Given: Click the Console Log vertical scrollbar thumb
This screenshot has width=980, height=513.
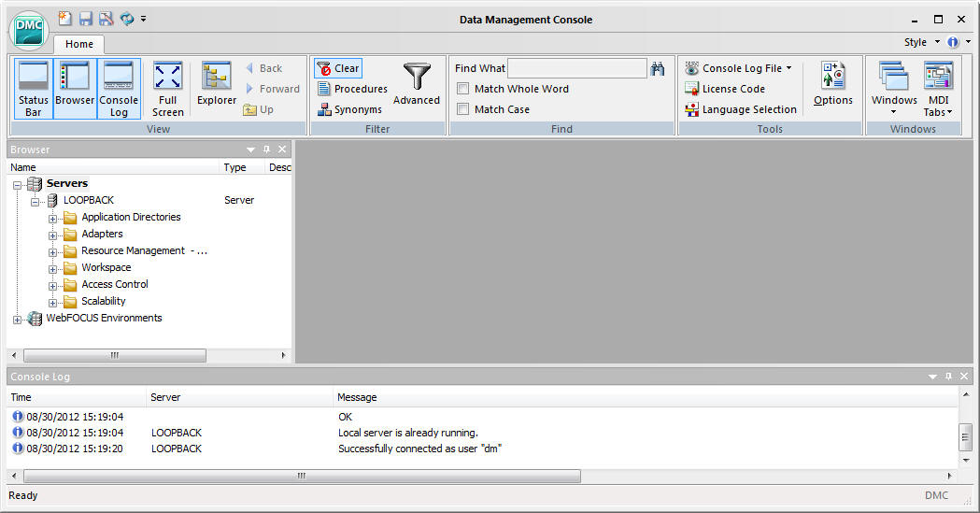Looking at the screenshot, I should pyautogui.click(x=966, y=436).
